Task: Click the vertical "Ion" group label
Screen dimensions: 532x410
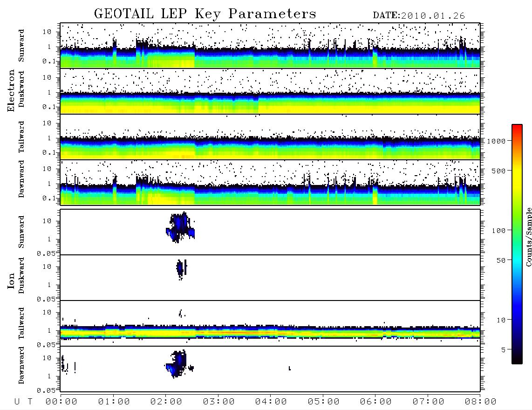Action: [x=11, y=280]
